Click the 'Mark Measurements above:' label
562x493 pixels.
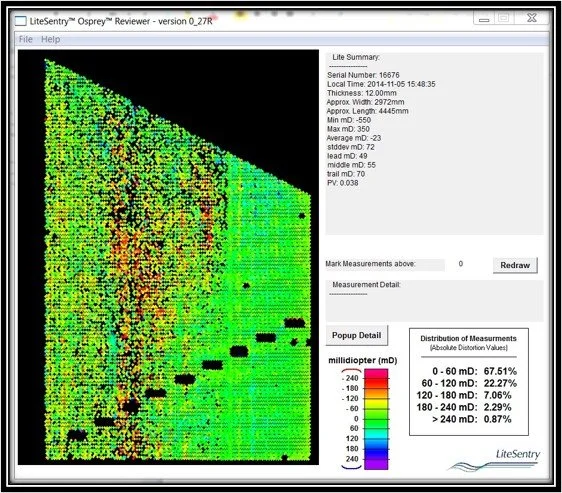pyautogui.click(x=370, y=264)
